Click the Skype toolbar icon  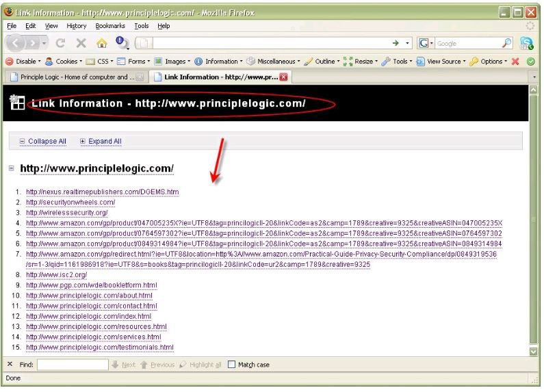(x=526, y=43)
